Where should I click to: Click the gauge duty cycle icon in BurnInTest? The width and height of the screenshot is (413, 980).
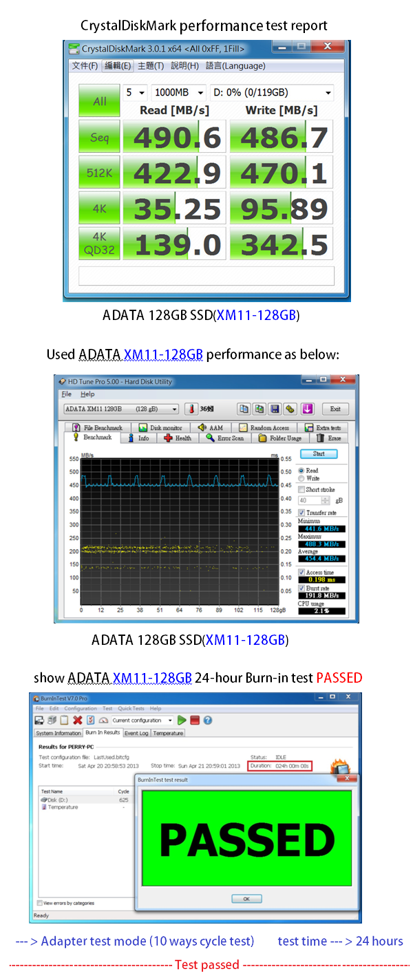pos(103,721)
